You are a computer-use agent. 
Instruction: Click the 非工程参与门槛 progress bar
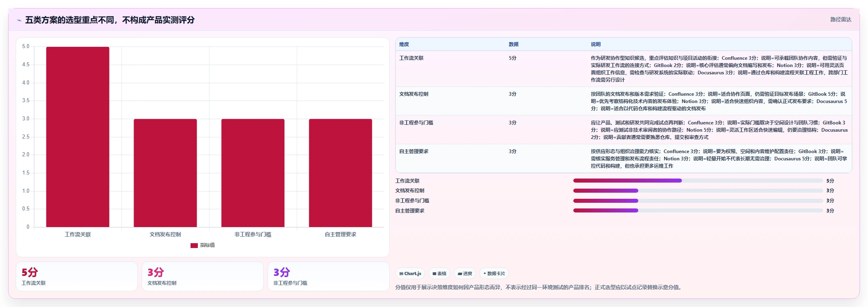pyautogui.click(x=698, y=201)
